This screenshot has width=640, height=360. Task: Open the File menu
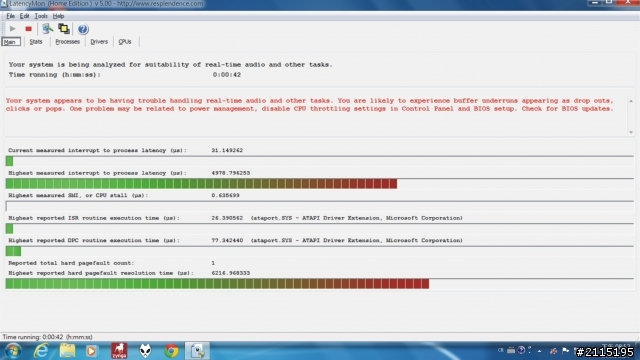10,16
